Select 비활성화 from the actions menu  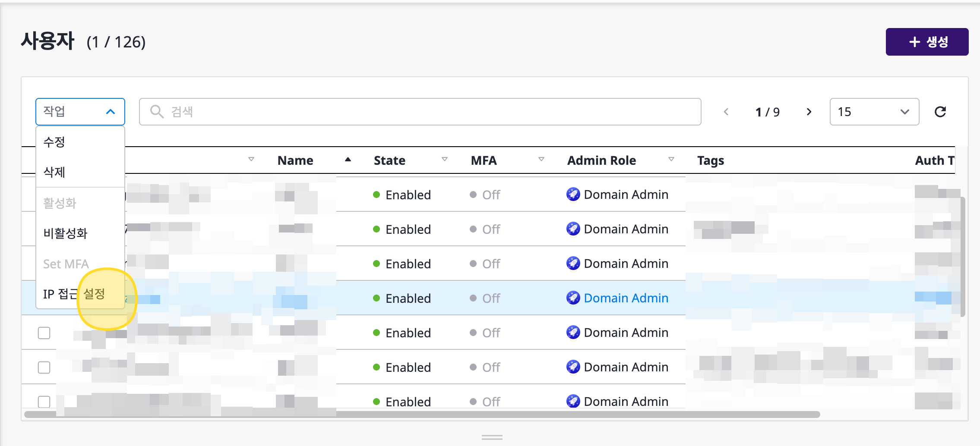pyautogui.click(x=66, y=233)
